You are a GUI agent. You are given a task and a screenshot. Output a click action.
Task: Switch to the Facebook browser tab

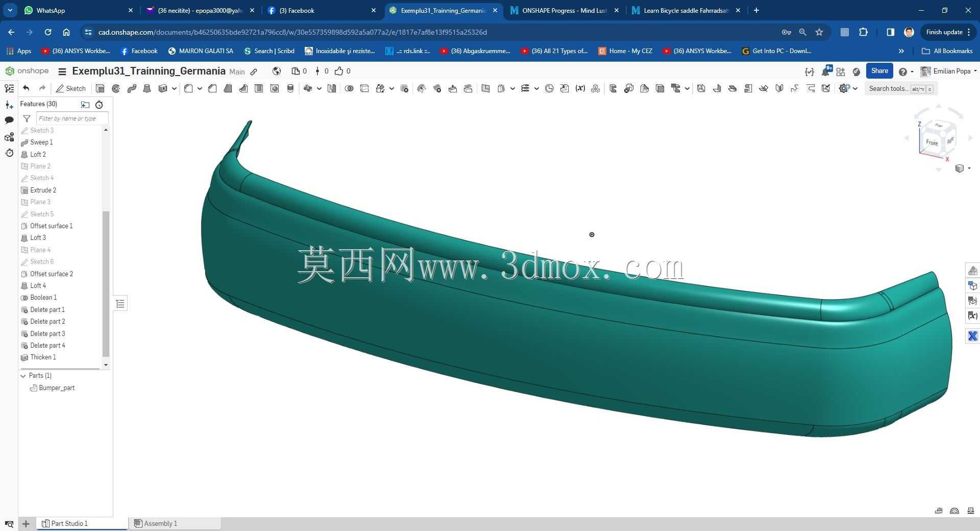322,10
